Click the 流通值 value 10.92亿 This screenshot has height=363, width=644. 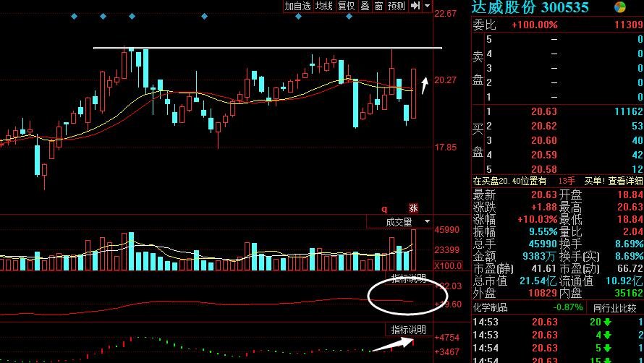[x=624, y=281]
